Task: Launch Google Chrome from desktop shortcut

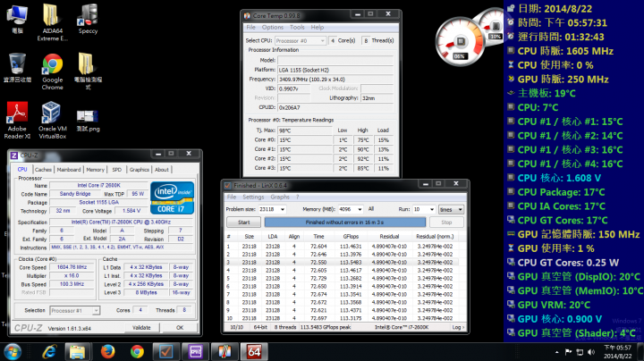Action: point(52,71)
